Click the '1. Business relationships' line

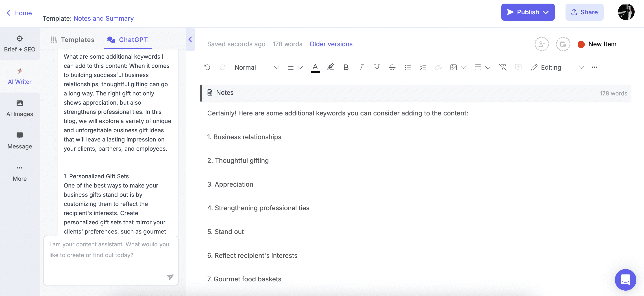click(244, 137)
